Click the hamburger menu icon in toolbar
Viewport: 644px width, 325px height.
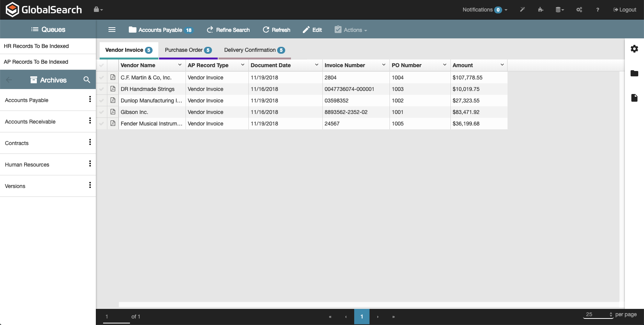[112, 30]
